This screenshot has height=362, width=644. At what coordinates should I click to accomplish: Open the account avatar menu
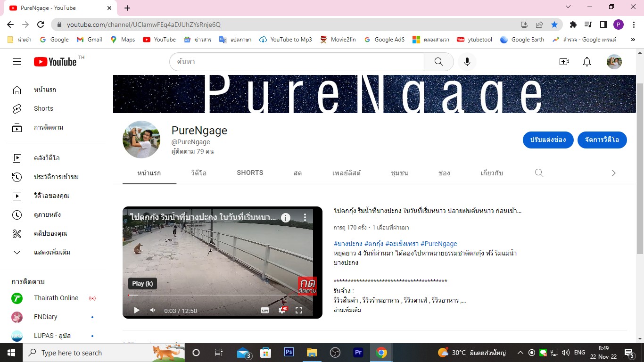[x=614, y=62]
